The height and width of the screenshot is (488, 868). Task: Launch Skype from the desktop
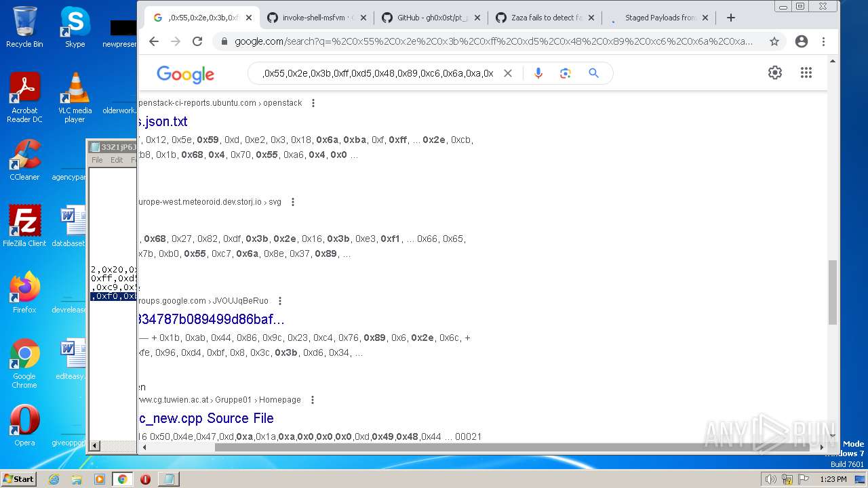(x=75, y=27)
